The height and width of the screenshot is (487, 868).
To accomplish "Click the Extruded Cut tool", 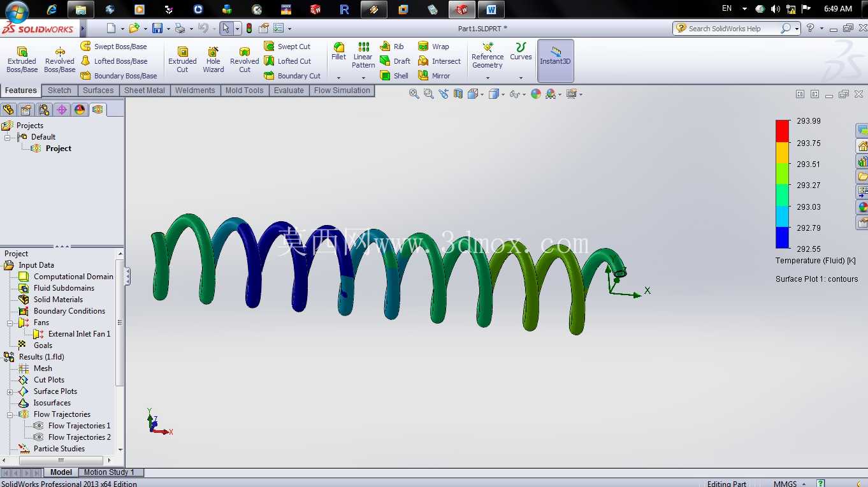I will point(182,60).
